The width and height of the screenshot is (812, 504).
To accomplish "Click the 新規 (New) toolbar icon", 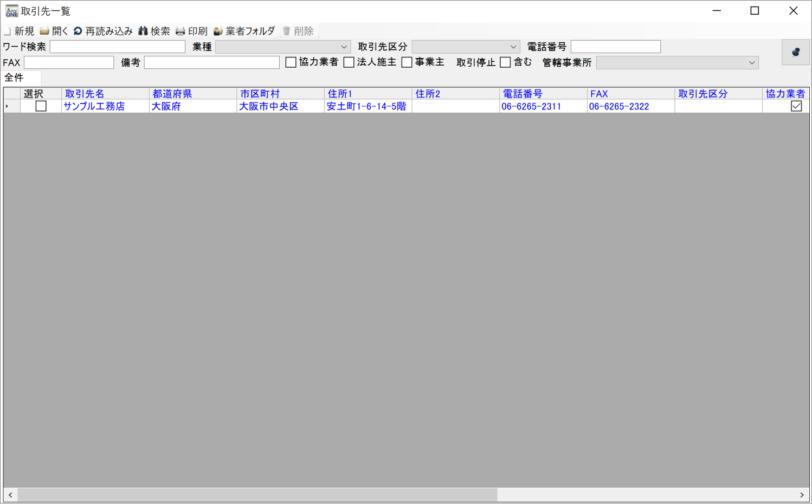I will pos(8,31).
